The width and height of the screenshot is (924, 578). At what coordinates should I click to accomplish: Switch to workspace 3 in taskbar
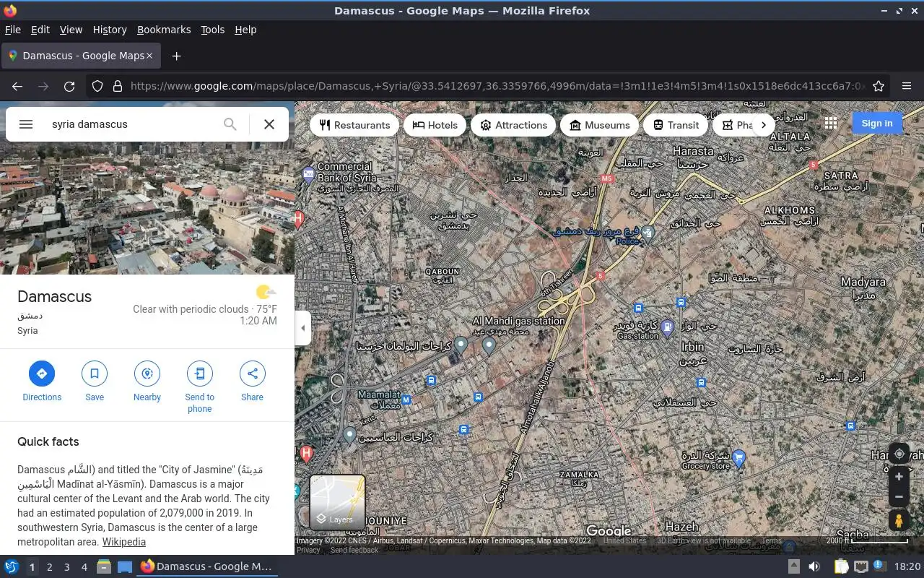[66, 567]
